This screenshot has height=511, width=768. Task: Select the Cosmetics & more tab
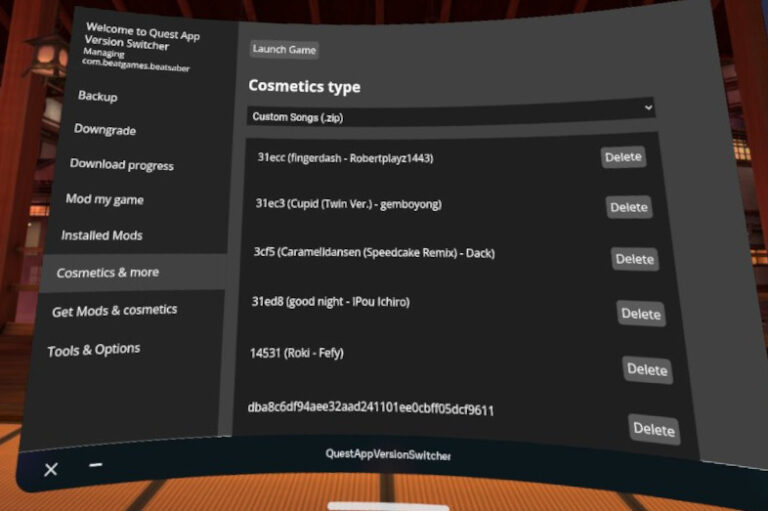[108, 272]
